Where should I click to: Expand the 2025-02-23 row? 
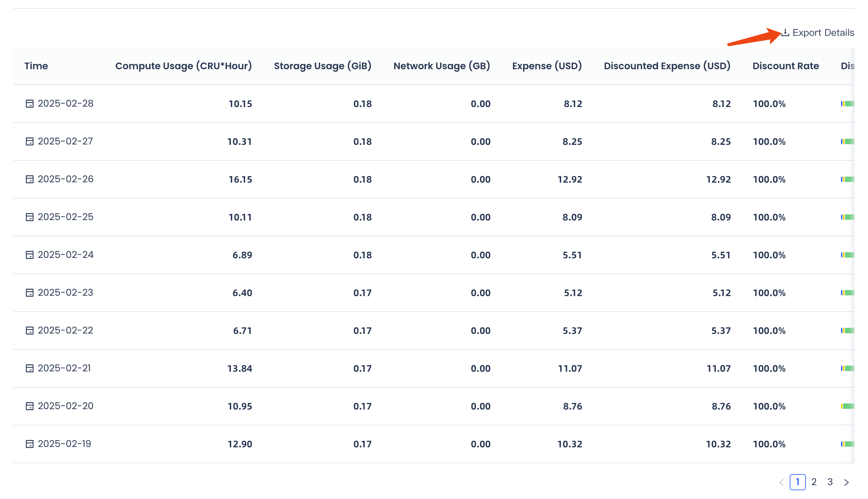tap(30, 293)
